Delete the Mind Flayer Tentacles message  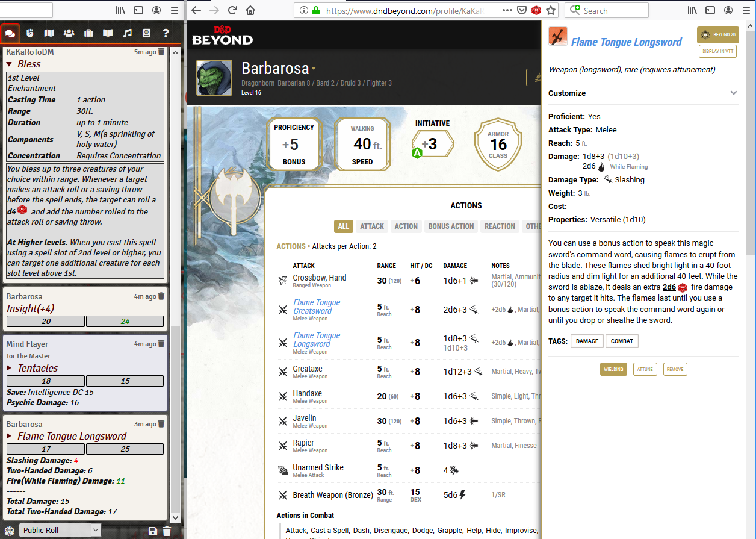(161, 344)
